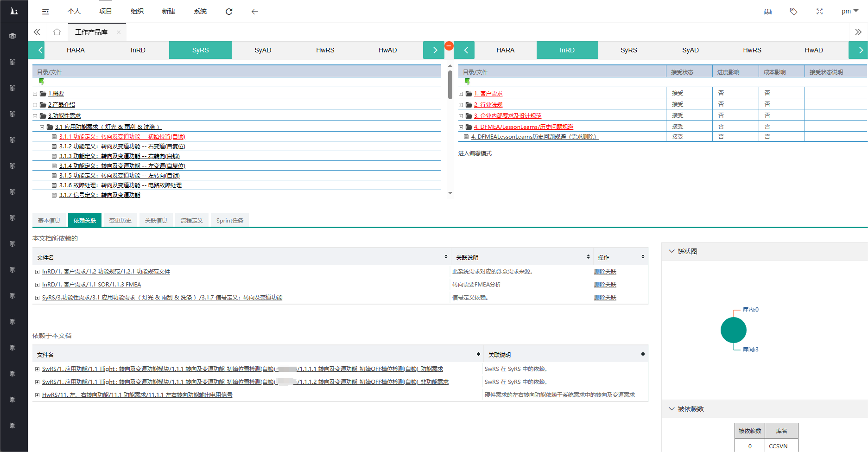
Task: Click the app logo in the sidebar
Action: 14,11
